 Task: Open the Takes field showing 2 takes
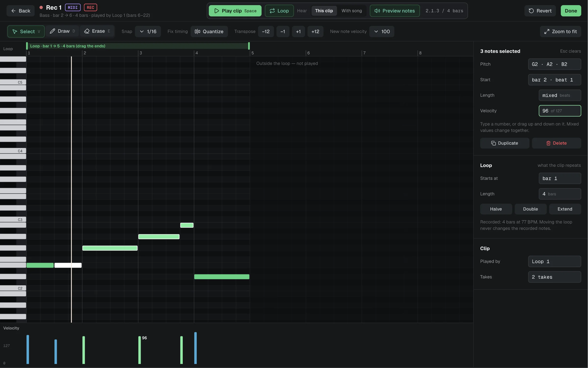click(554, 277)
